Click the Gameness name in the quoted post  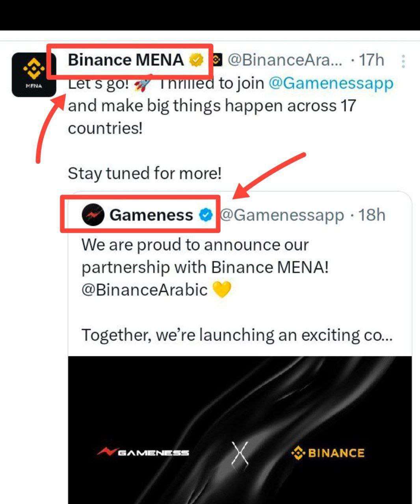click(x=151, y=215)
